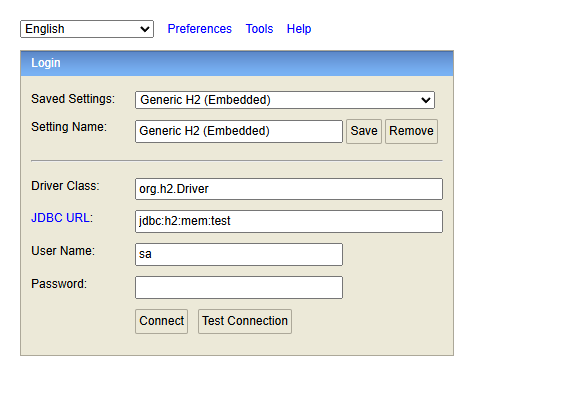Click the Password label text
The width and height of the screenshot is (579, 402).
coord(59,284)
